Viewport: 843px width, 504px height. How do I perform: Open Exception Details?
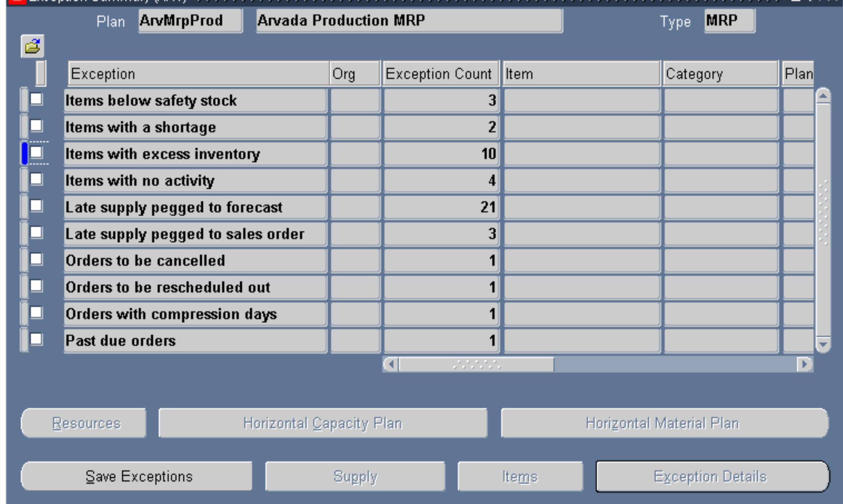click(712, 476)
